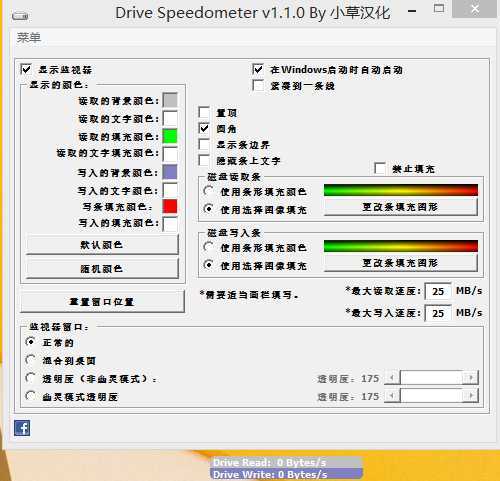This screenshot has height=481, width=500.
Task: Open the 菜单 menu
Action: click(x=29, y=37)
